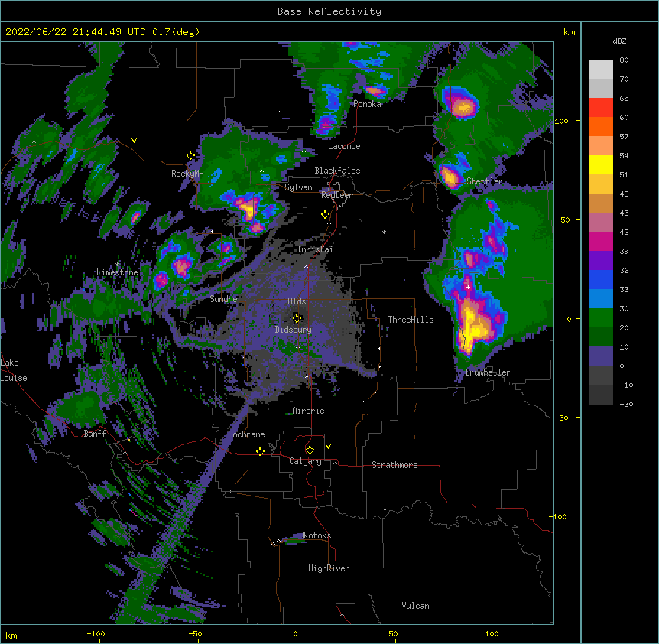Viewport: 659px width, 644px height.
Task: Click the Sundre city label
Action: click(223, 299)
